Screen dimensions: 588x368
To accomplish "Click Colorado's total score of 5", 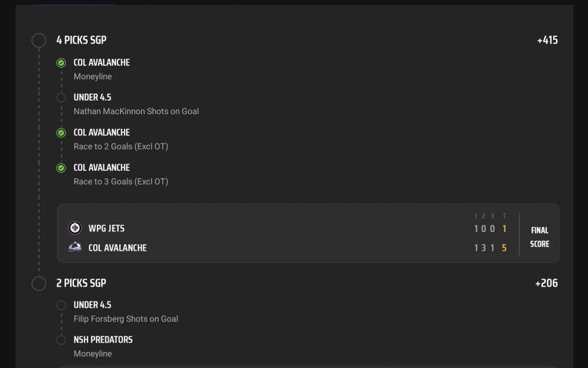I will [504, 248].
